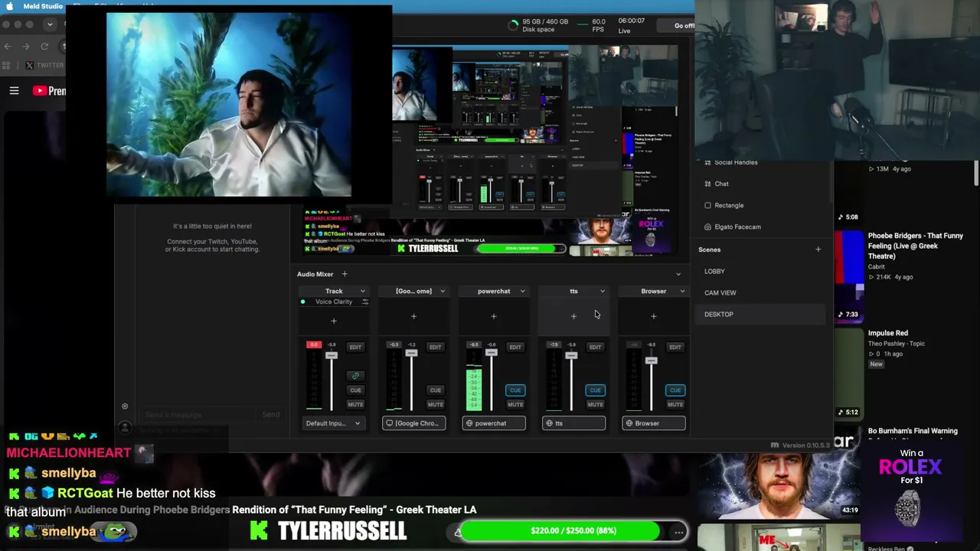This screenshot has width=980, height=551.
Task: Disable CUE on the Browser channel
Action: pyautogui.click(x=675, y=390)
